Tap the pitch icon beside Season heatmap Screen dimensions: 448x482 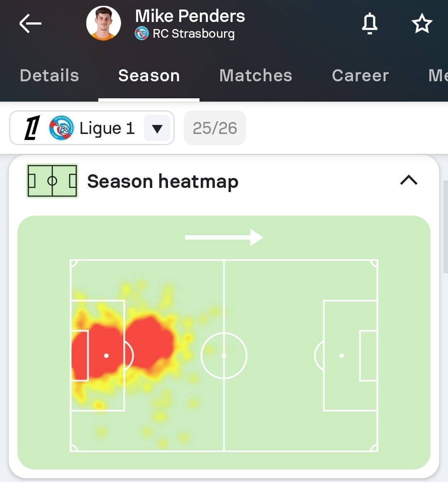click(x=52, y=181)
